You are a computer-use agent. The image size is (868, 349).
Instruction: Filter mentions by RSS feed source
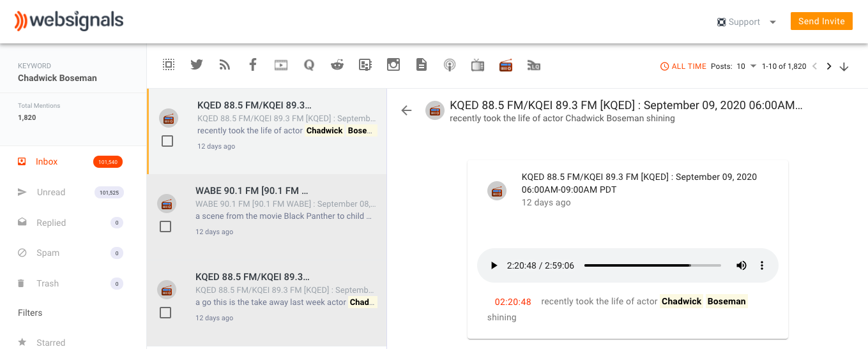tap(225, 64)
